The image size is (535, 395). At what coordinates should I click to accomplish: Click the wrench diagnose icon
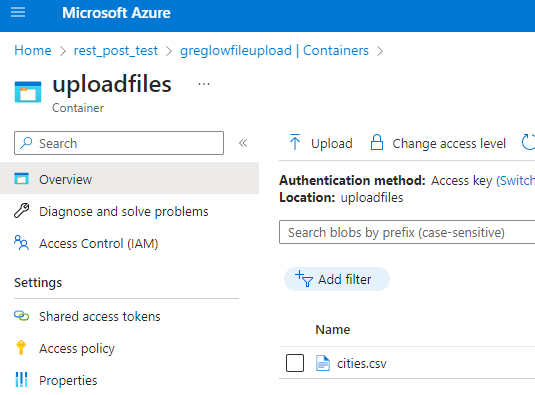click(21, 210)
